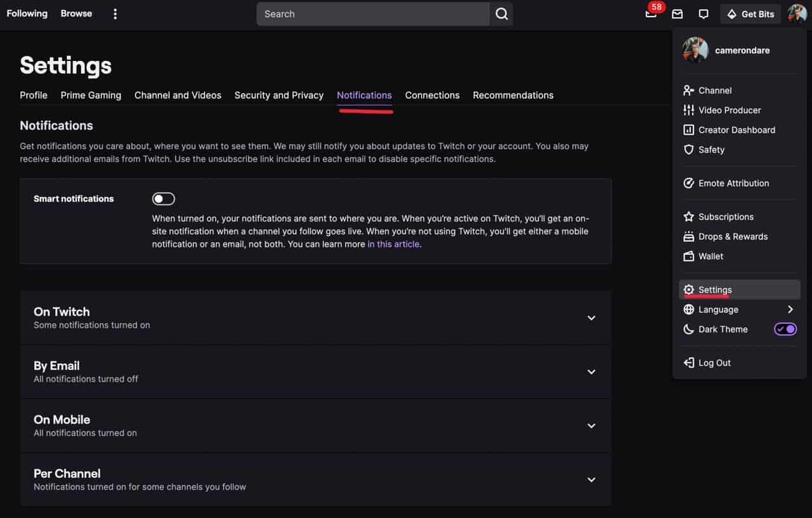The height and width of the screenshot is (518, 812).
Task: Click the Wallet icon
Action: (x=689, y=256)
